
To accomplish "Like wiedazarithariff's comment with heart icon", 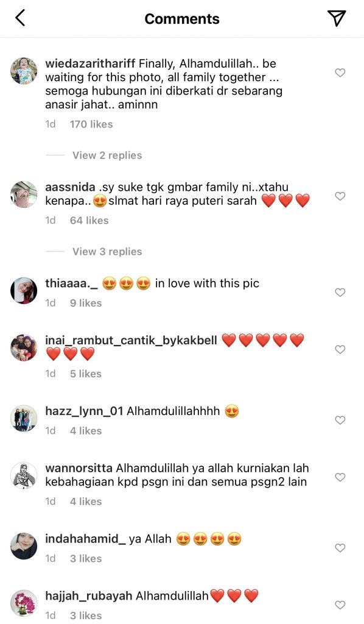I will click(x=340, y=73).
